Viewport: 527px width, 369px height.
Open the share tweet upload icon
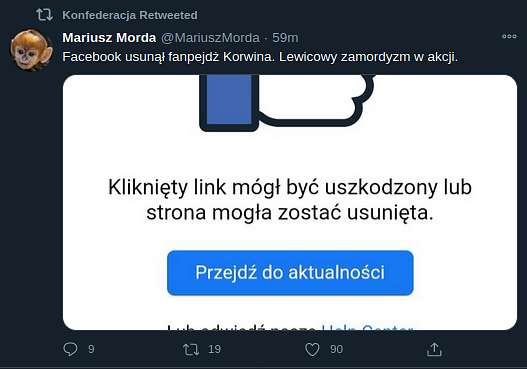pos(434,350)
